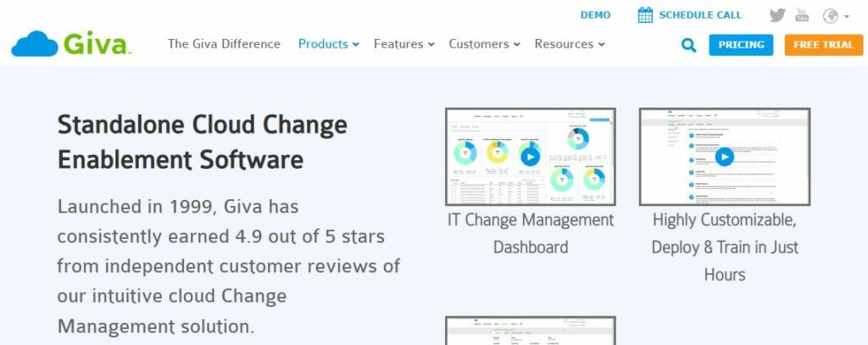Open The Giva Difference menu item
The height and width of the screenshot is (345, 868).
coord(224,44)
